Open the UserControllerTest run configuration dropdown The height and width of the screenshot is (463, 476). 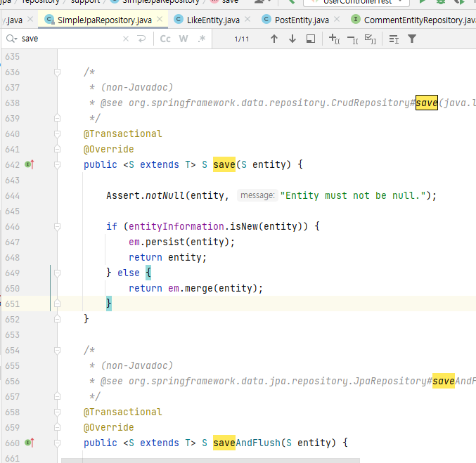point(358,2)
